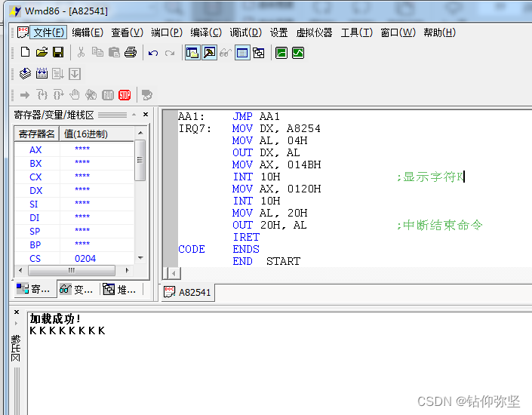This screenshot has height=415, width=532.
Task: Click the 寄存器名 column header
Action: point(37,134)
